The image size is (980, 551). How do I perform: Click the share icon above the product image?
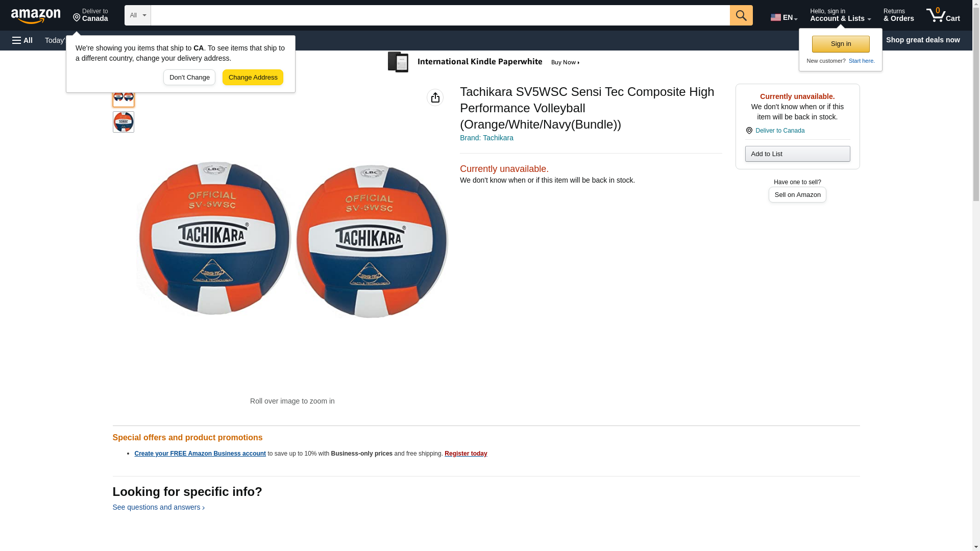pyautogui.click(x=435, y=97)
